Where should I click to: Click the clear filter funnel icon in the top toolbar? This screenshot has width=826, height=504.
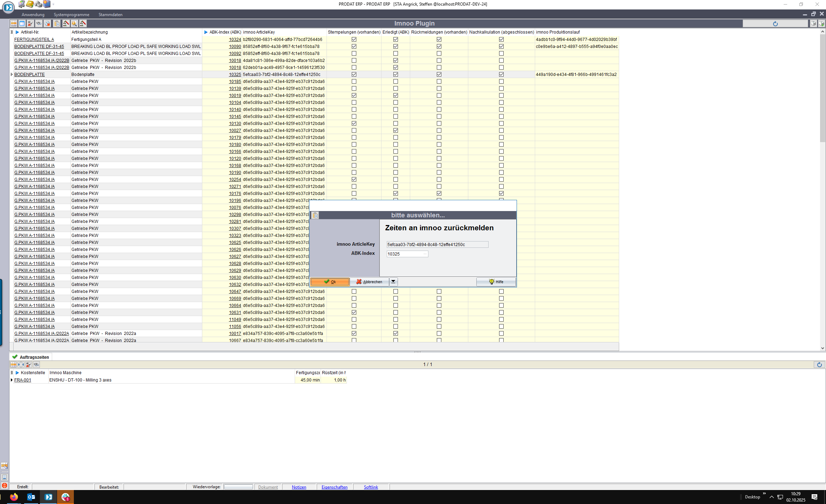[x=30, y=23]
